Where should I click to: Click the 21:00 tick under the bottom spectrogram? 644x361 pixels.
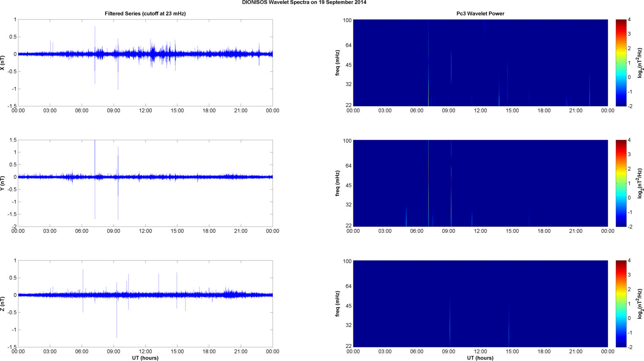coord(576,352)
